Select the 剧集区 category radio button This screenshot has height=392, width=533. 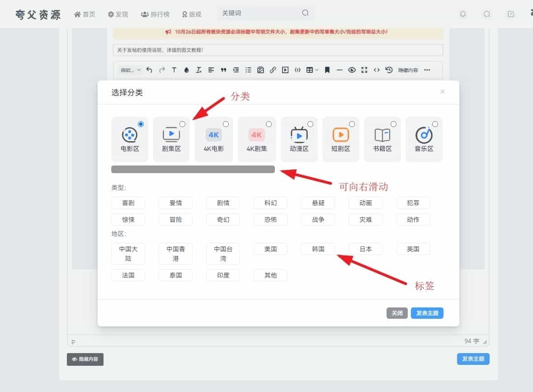(x=182, y=124)
